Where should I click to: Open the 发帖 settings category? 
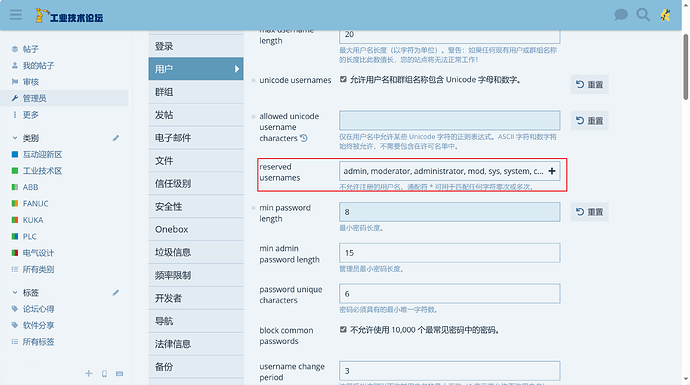[196, 115]
